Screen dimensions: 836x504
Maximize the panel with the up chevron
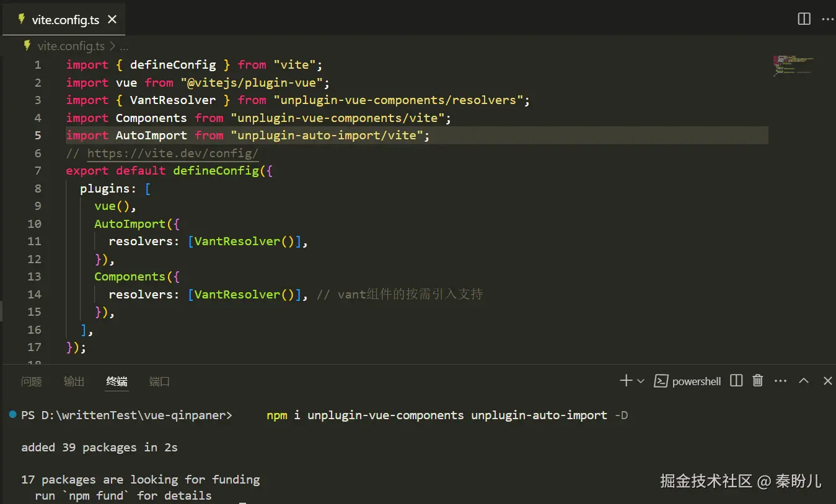[x=804, y=381]
